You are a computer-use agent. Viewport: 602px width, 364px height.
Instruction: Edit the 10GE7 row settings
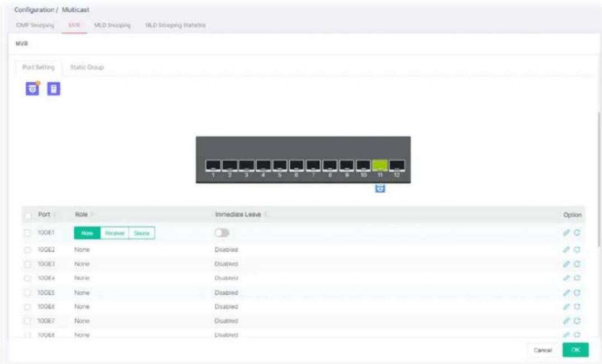(566, 320)
